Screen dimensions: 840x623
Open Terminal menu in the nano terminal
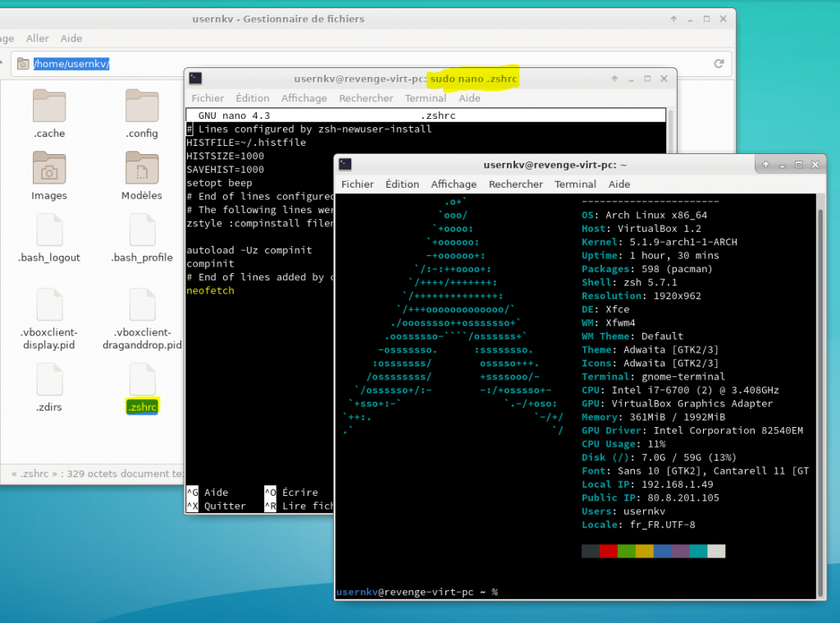coord(426,98)
